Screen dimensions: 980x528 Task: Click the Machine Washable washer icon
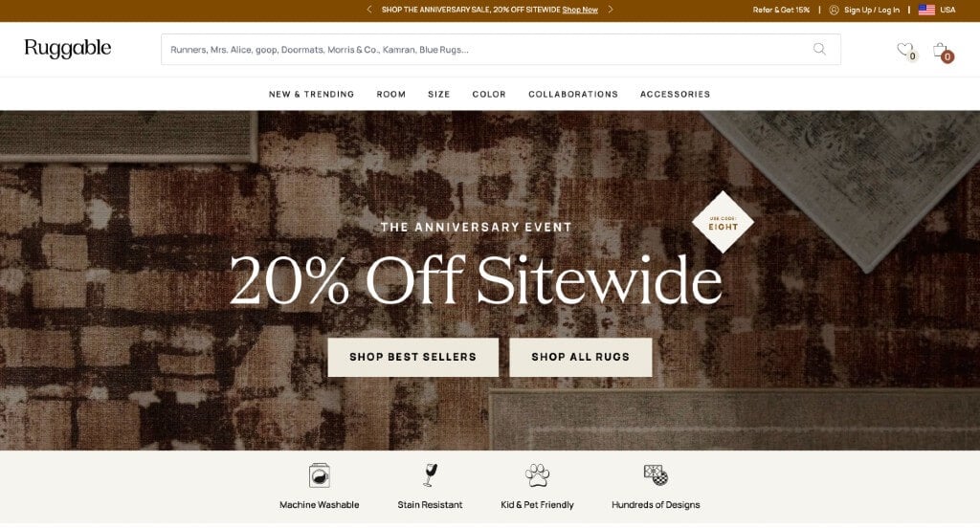[x=320, y=475]
